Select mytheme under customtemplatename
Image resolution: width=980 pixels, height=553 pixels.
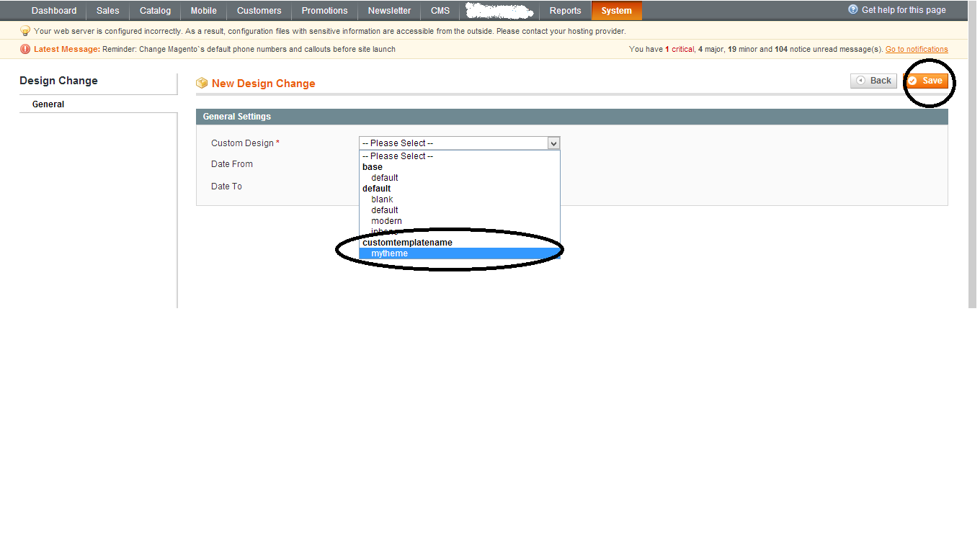[389, 253]
